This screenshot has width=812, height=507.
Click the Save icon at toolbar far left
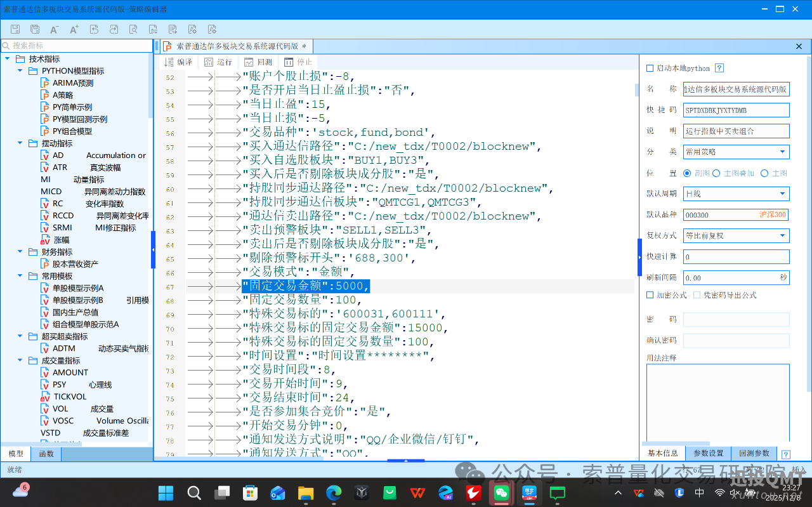coord(16,29)
